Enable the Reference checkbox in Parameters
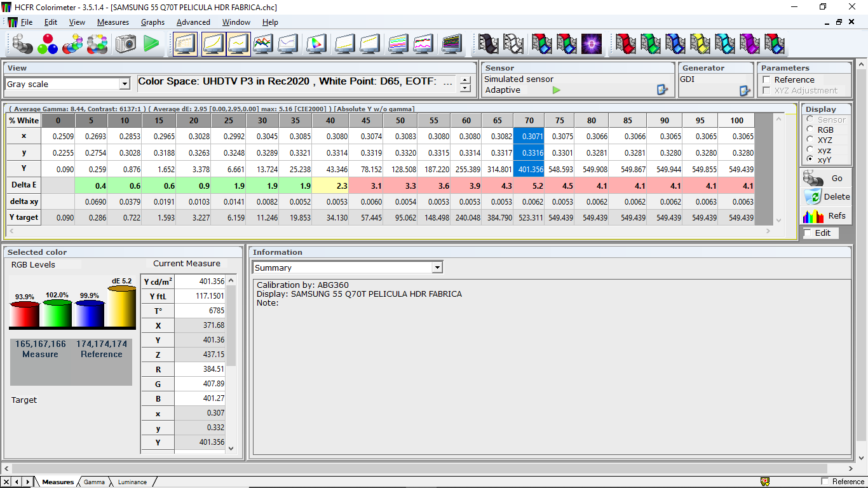The width and height of the screenshot is (868, 488). click(x=766, y=80)
